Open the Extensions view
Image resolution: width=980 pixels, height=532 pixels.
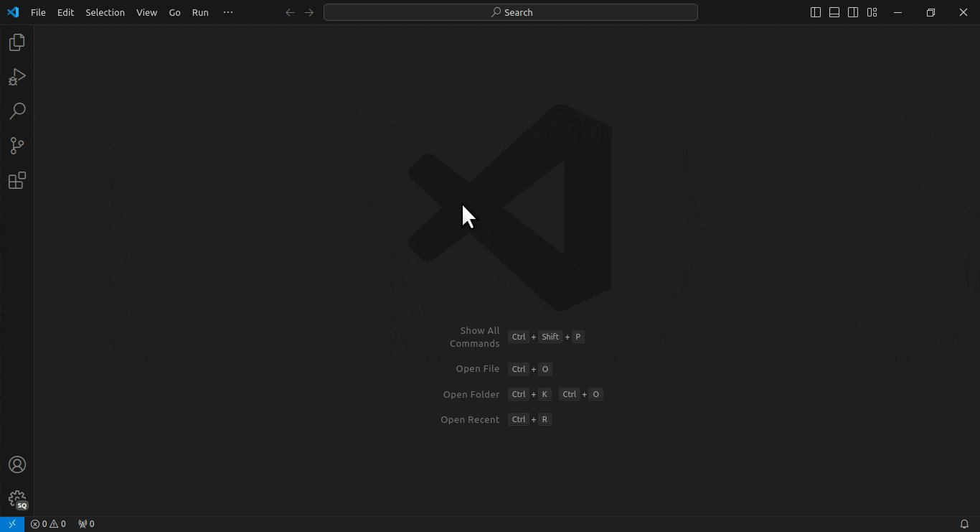point(17,180)
